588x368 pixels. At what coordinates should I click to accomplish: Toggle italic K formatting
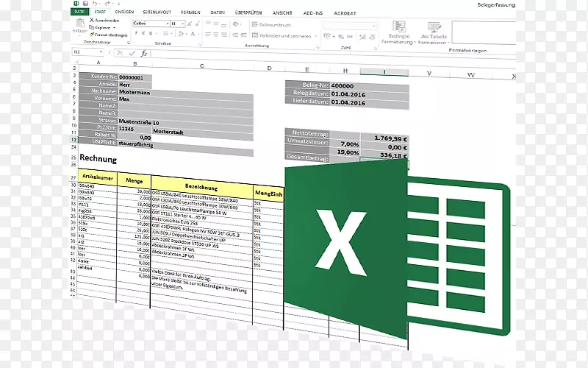[143, 33]
